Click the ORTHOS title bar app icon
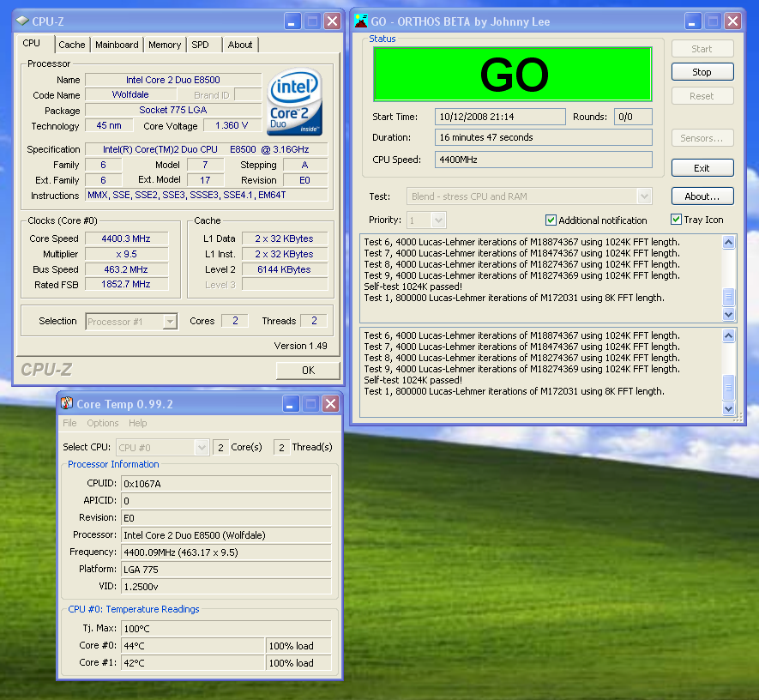This screenshot has height=700, width=759. [x=361, y=21]
